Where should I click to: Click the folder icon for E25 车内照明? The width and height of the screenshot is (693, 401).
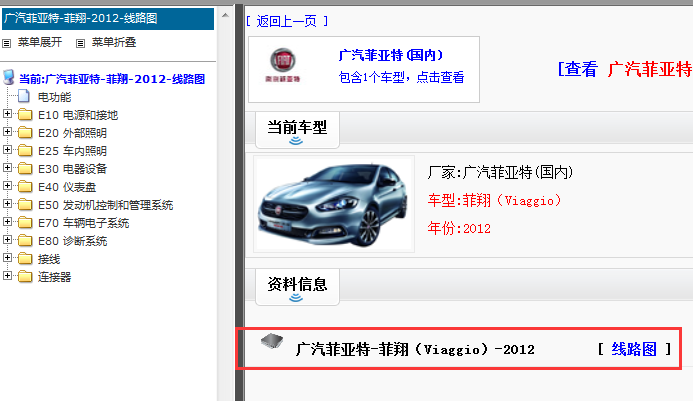[x=25, y=151]
